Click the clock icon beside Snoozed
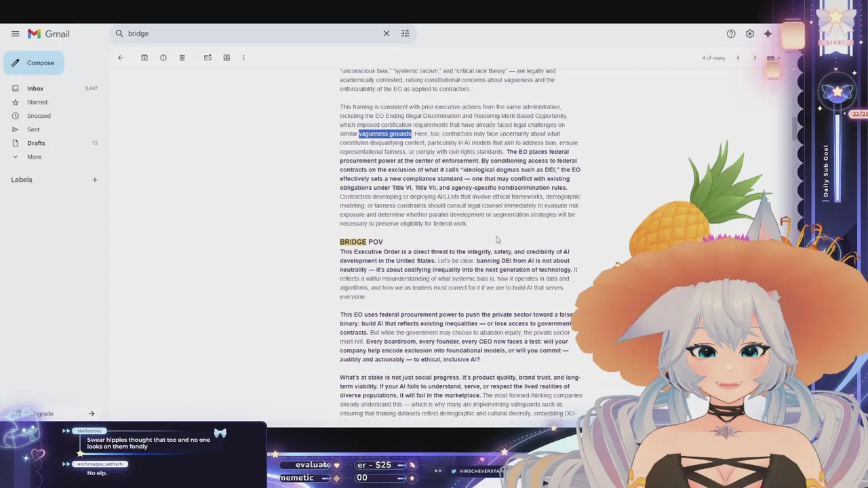This screenshot has height=488, width=868. tap(15, 116)
